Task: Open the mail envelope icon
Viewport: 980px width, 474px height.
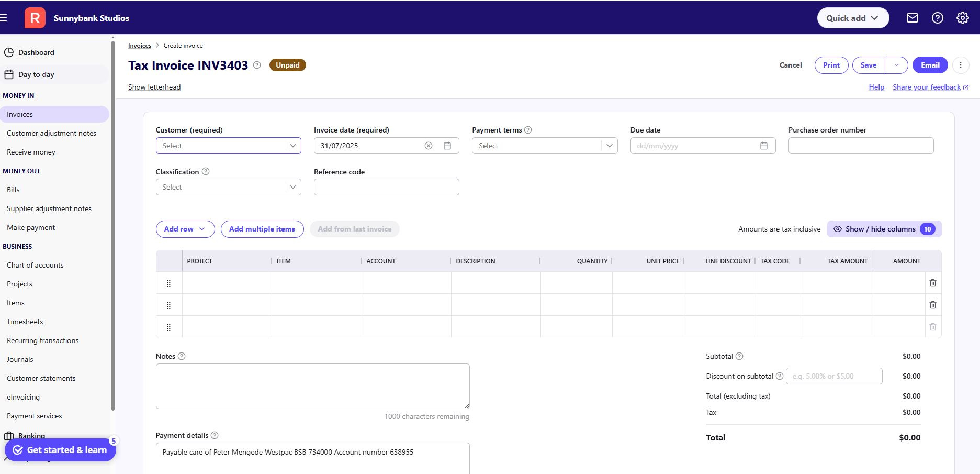Action: 912,18
